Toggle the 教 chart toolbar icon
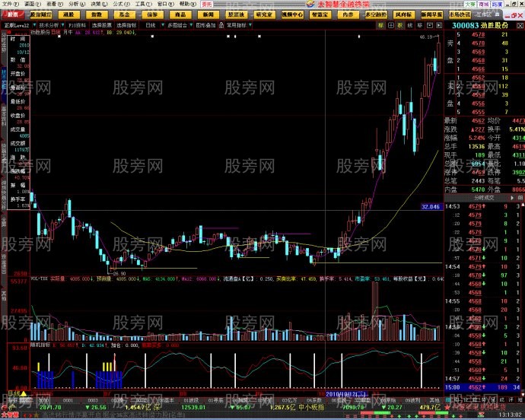This screenshot has width=525, height=420. click(400, 25)
